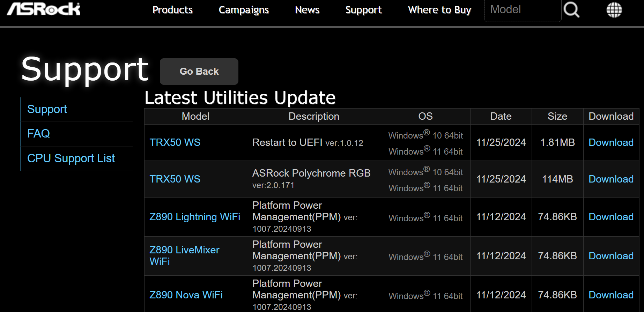Image resolution: width=644 pixels, height=312 pixels.
Task: Click the OS column header
Action: pyautogui.click(x=425, y=116)
